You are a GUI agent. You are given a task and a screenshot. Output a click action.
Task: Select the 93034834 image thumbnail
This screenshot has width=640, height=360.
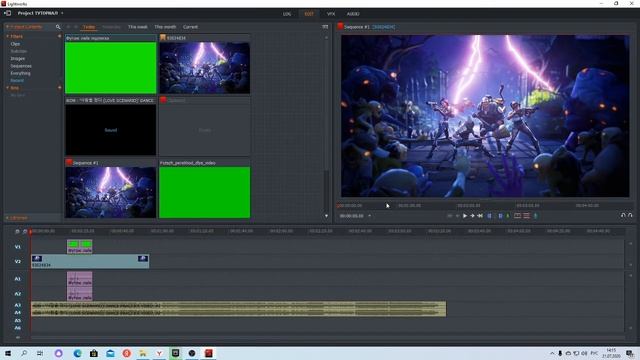pyautogui.click(x=204, y=68)
